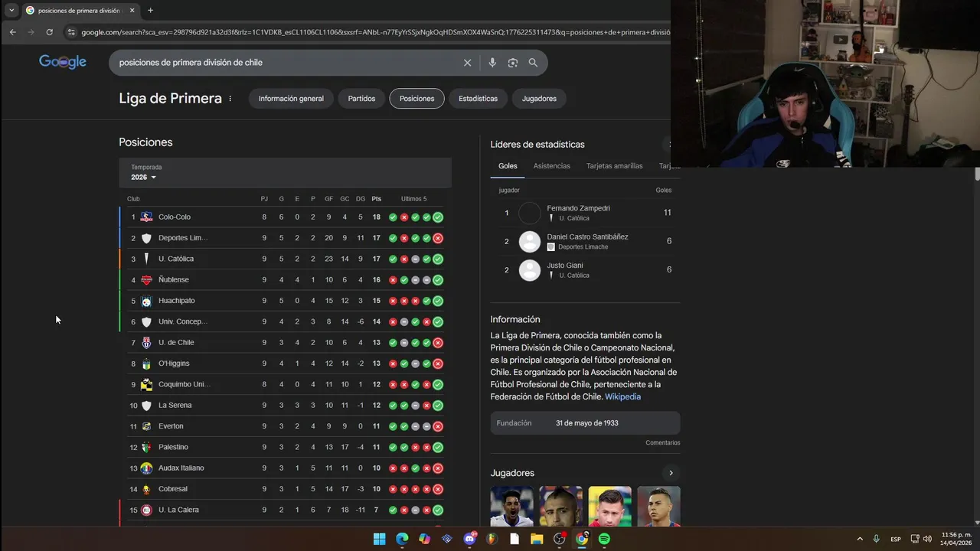Open File Explorer from the taskbar

(537, 539)
